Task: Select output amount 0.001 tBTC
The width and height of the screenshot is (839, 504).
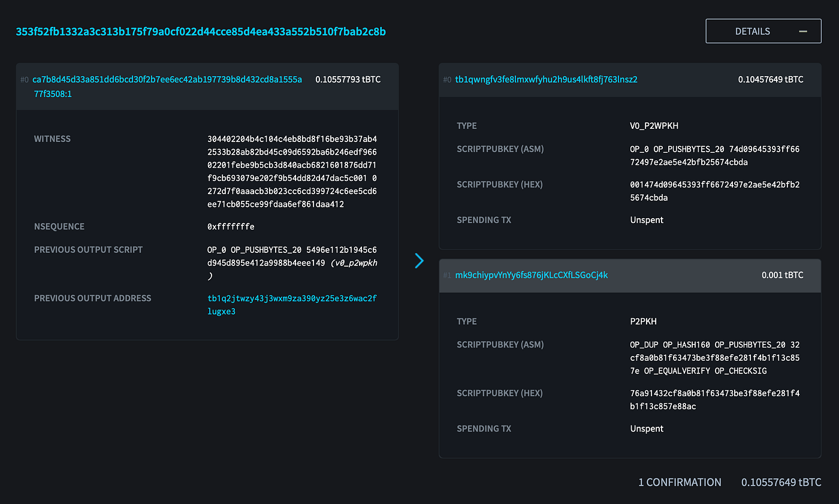Action: click(783, 275)
